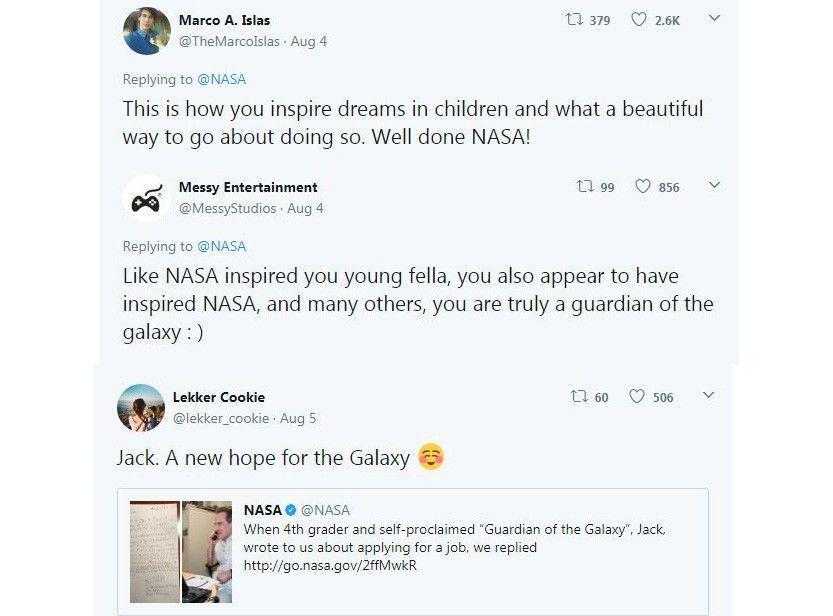Open the @TheMarcoIslas handle
833x616 pixels.
click(x=229, y=41)
